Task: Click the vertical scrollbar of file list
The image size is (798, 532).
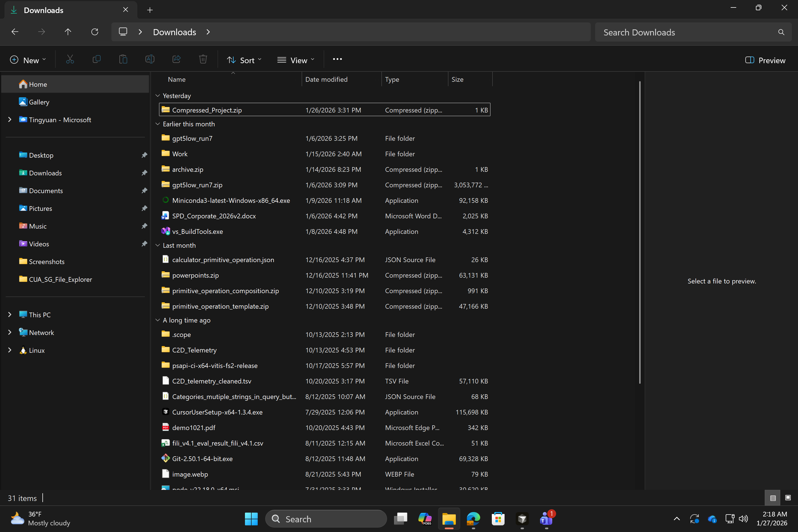Action: [x=640, y=232]
